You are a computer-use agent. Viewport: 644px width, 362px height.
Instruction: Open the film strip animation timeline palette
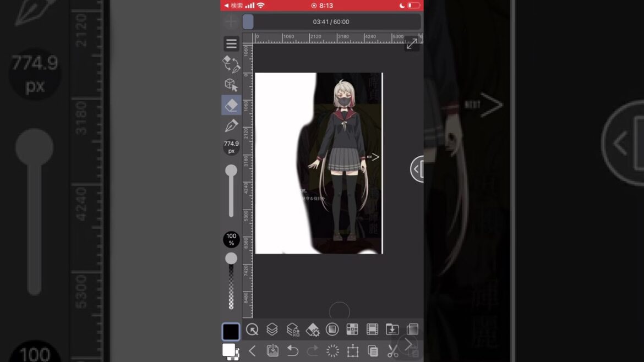(x=372, y=330)
